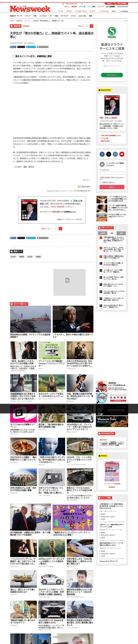Image resolution: width=138 pixels, height=644 pixels.
Task: Click 前のページ link below article
Action: coord(46,229)
